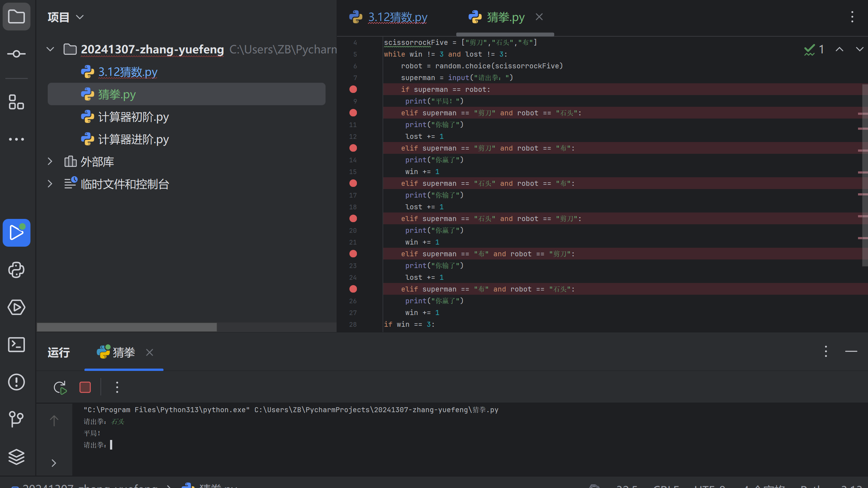Open the Commit tool window icon
The image size is (868, 488).
point(16,54)
